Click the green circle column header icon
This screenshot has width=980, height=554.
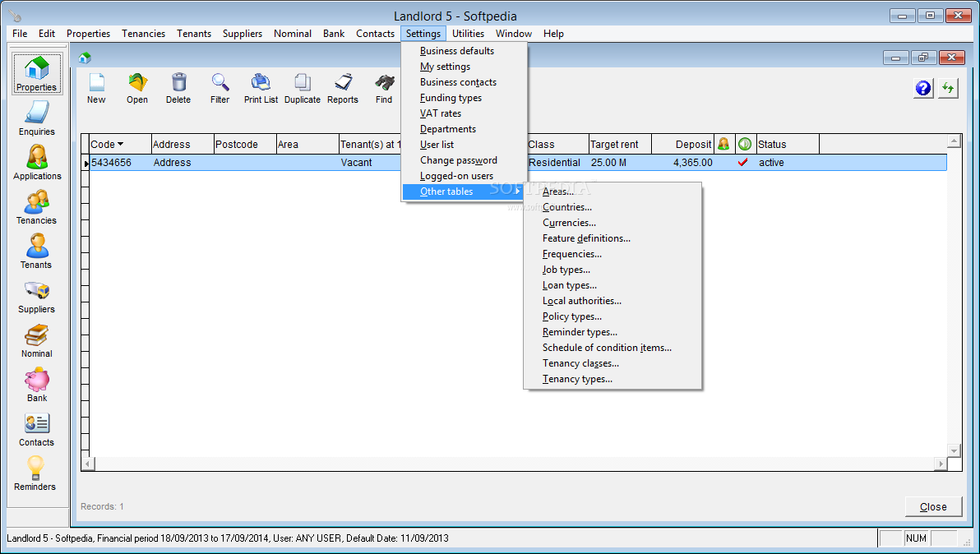(x=745, y=145)
